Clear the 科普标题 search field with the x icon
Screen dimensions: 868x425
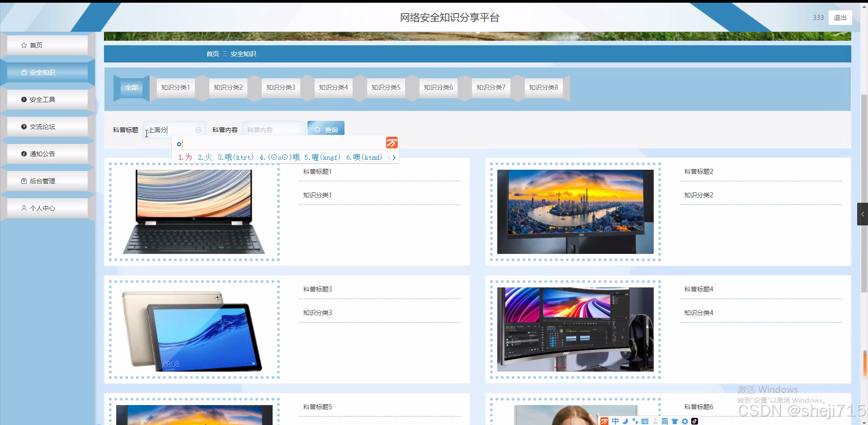click(x=198, y=130)
